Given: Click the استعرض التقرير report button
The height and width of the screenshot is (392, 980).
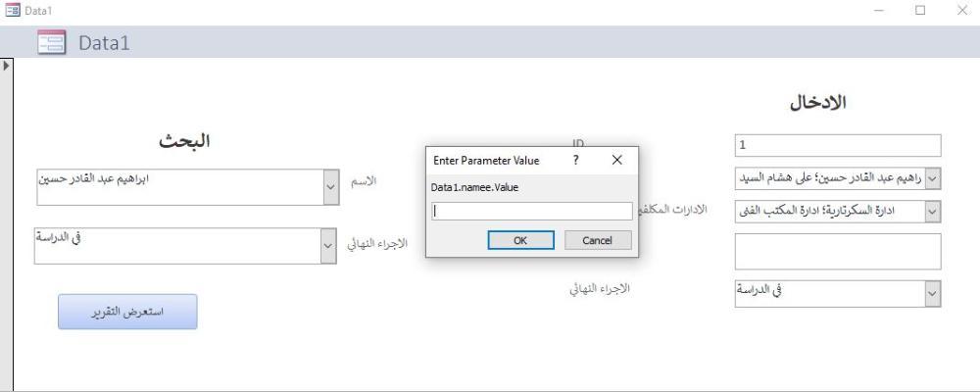Looking at the screenshot, I should coord(127,312).
